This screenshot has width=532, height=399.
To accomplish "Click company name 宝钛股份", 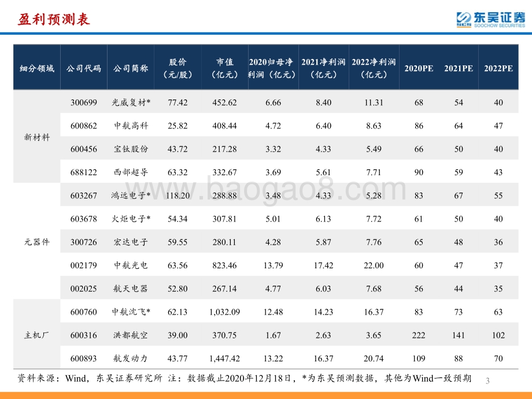I will [131, 149].
